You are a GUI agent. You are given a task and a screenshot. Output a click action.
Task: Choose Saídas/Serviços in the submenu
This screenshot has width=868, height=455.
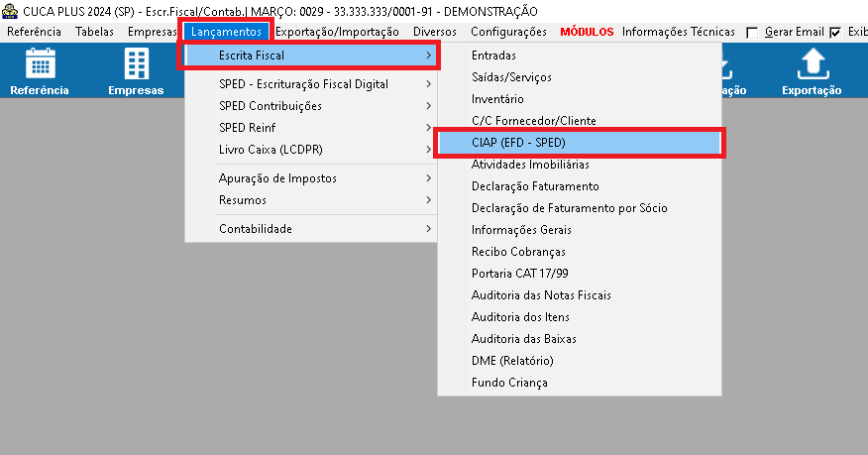[x=580, y=77]
